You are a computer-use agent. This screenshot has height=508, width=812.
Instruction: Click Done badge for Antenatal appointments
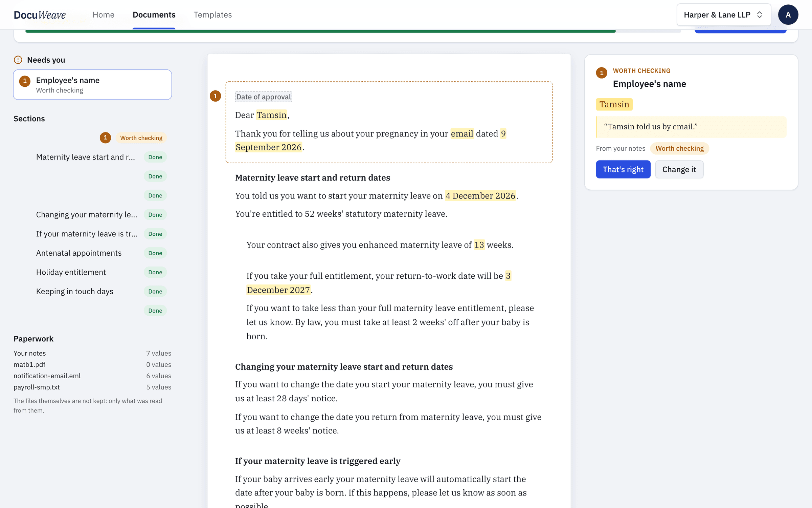coord(155,253)
